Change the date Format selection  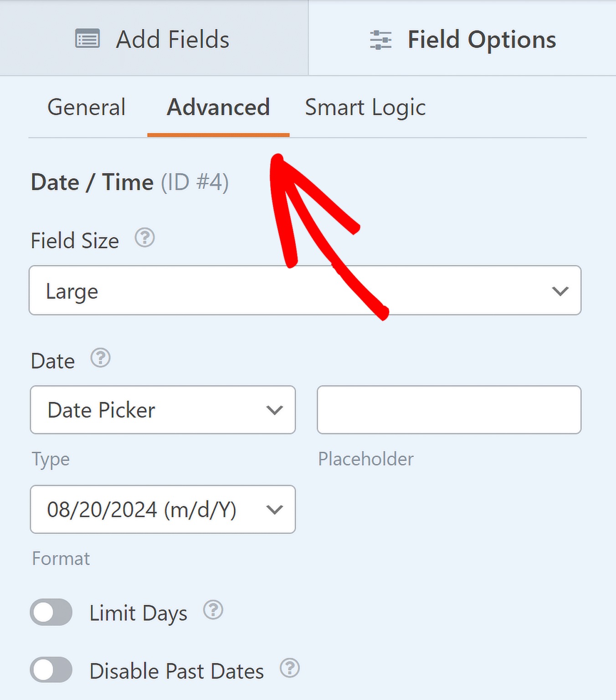click(163, 510)
